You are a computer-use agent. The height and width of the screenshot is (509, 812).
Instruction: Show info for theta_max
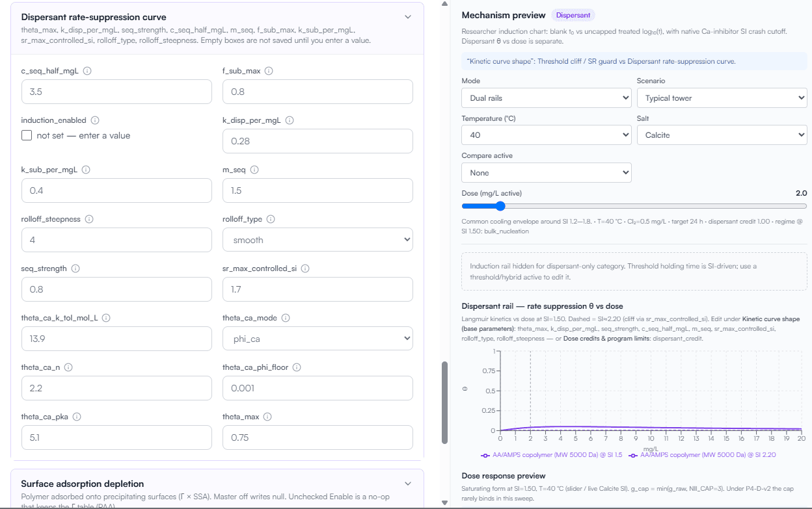[267, 417]
